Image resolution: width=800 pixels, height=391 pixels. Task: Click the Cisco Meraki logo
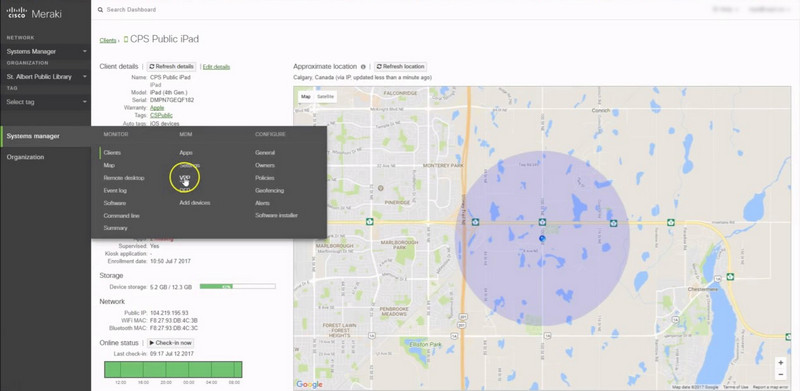point(34,14)
